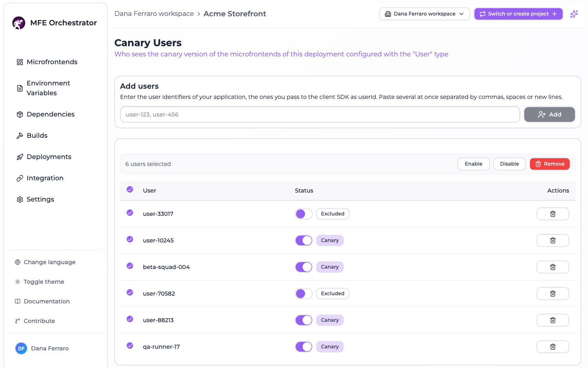Turn off canary switch for user-10245
Viewport: 588px width, 368px height.
[x=304, y=240]
